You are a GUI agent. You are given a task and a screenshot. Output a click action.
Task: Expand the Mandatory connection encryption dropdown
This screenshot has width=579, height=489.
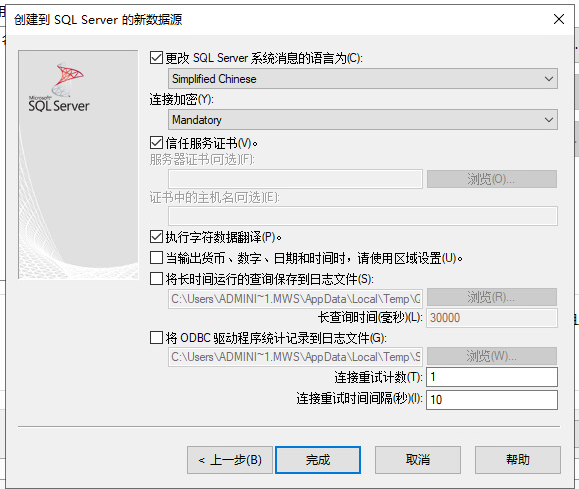[x=363, y=120]
